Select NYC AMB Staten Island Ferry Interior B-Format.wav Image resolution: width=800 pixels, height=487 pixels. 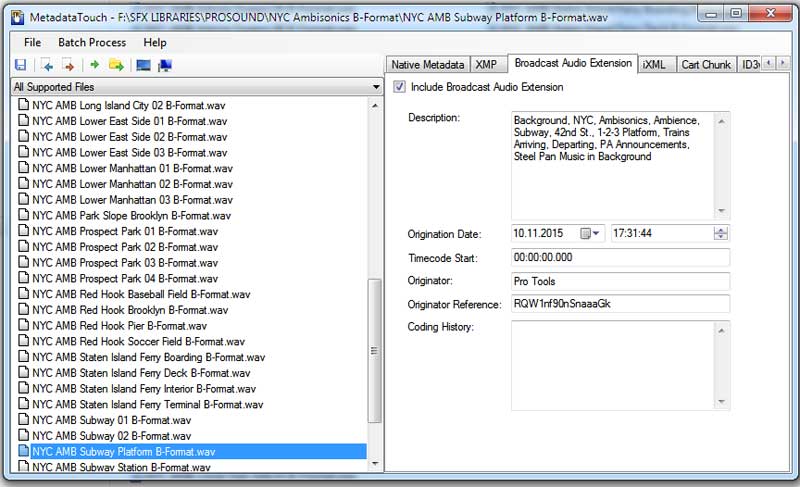[144, 389]
